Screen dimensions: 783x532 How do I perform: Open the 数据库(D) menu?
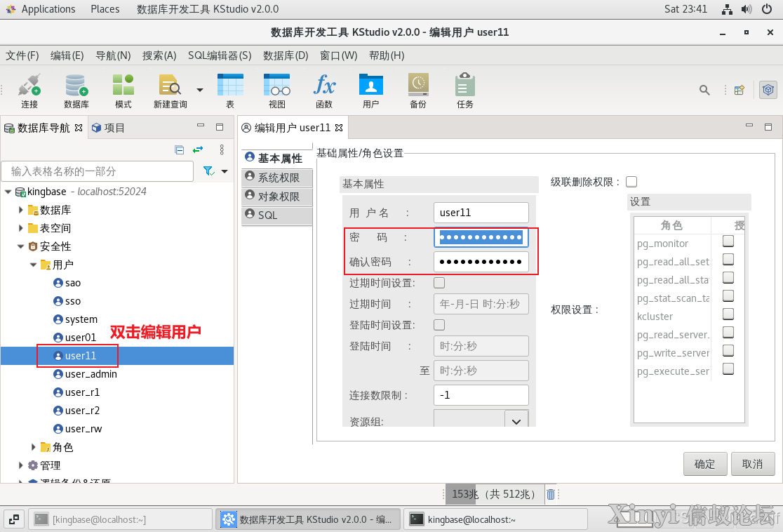click(x=286, y=55)
